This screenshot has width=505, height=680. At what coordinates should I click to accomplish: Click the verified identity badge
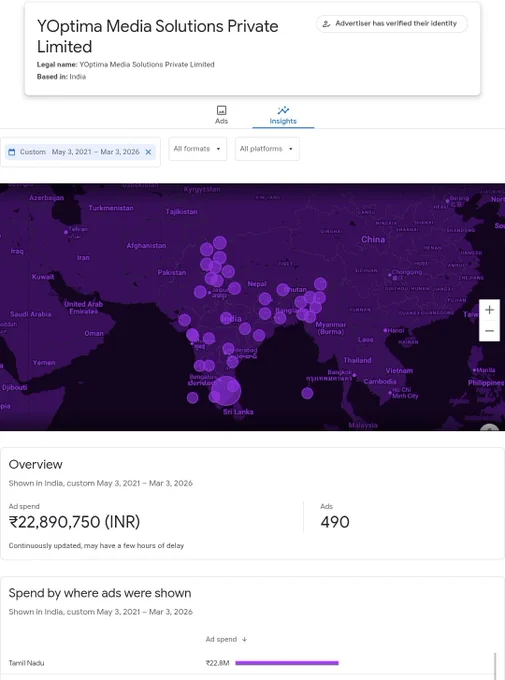tap(392, 23)
